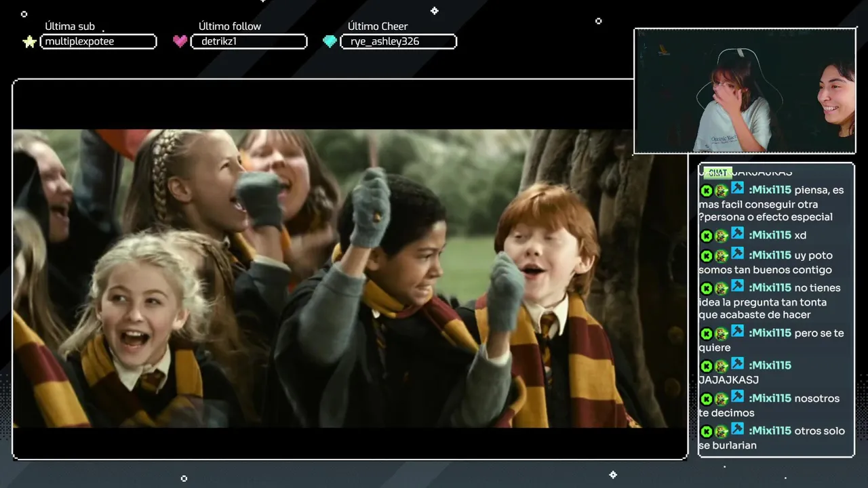Click the 'que acabaste de hacer' chat line
Viewport: 868px width, 488px height.
pos(755,315)
